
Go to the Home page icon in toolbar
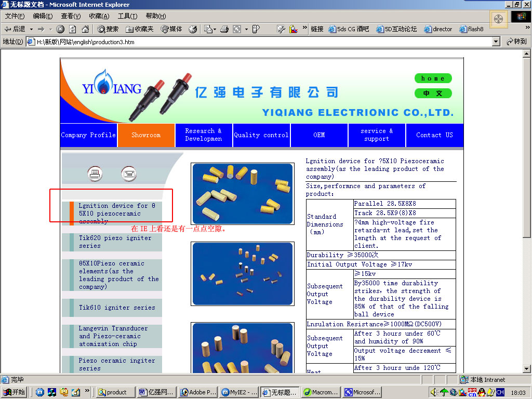85,29
